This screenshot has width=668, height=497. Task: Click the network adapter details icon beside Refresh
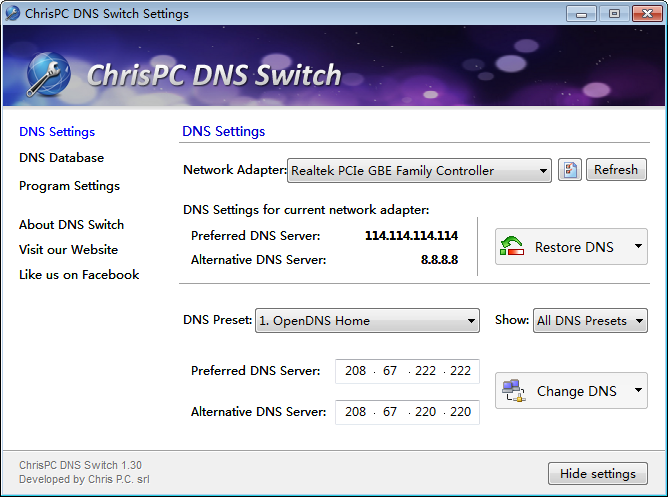tap(570, 170)
